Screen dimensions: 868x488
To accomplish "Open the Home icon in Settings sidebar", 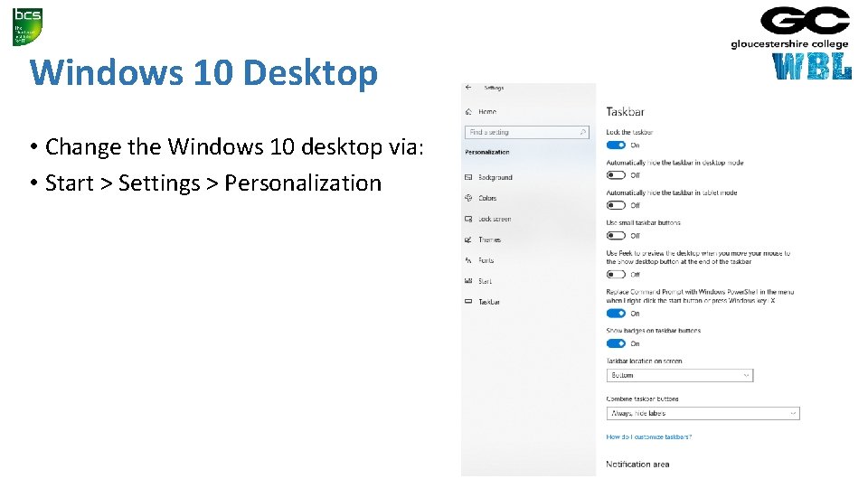I will pos(469,112).
